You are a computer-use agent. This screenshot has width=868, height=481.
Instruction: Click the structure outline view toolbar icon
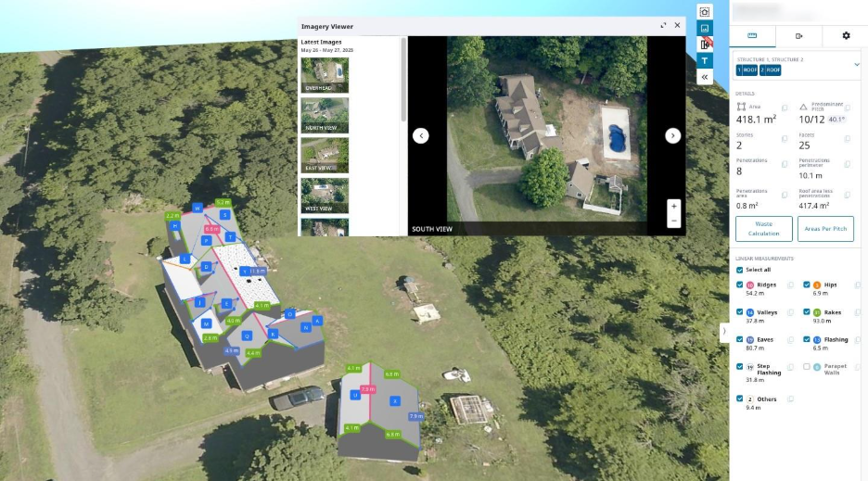click(704, 12)
